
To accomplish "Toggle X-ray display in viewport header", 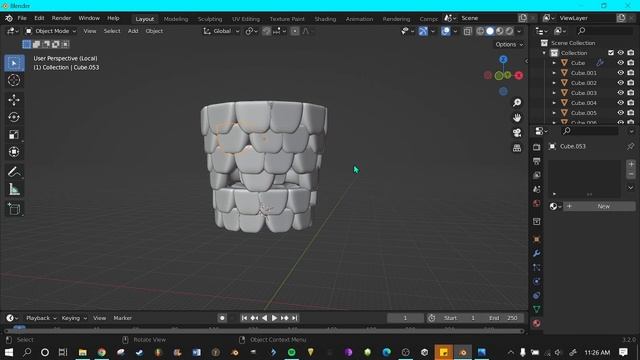I will pyautogui.click(x=467, y=31).
